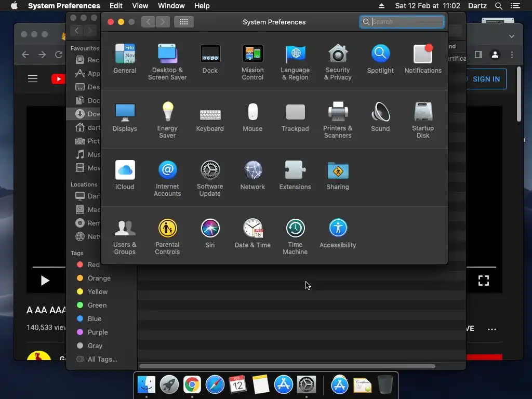532x399 pixels.
Task: Open Energy Saver settings
Action: coord(167,120)
